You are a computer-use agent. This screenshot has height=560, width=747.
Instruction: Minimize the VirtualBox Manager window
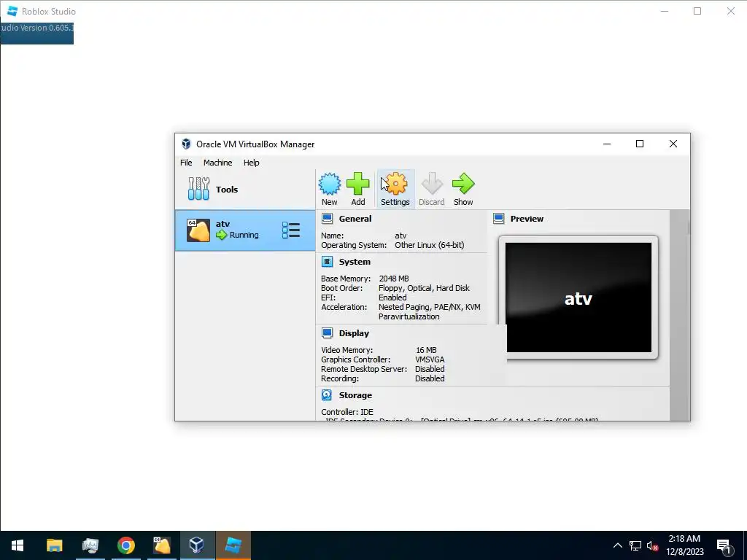(607, 144)
